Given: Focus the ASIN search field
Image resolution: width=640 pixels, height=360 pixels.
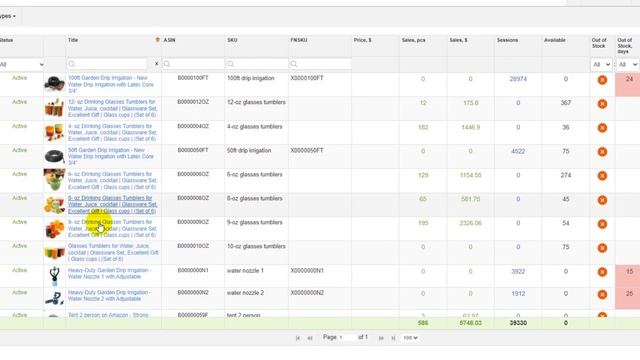Looking at the screenshot, I should point(193,64).
